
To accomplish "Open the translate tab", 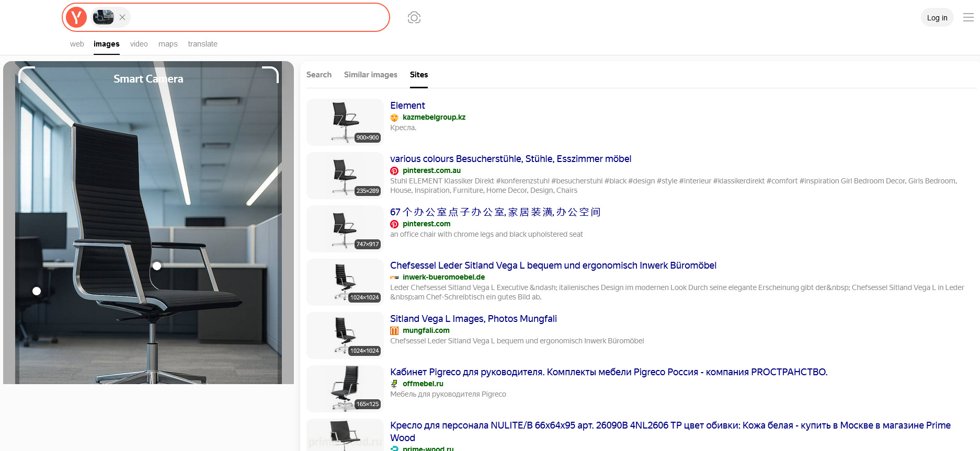I will [x=203, y=44].
